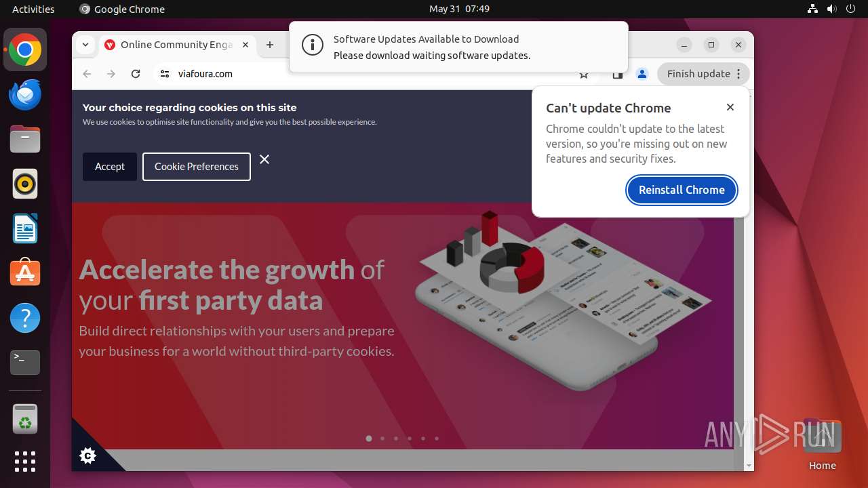Open a new tab with plus button
The height and width of the screenshot is (488, 868).
point(270,45)
